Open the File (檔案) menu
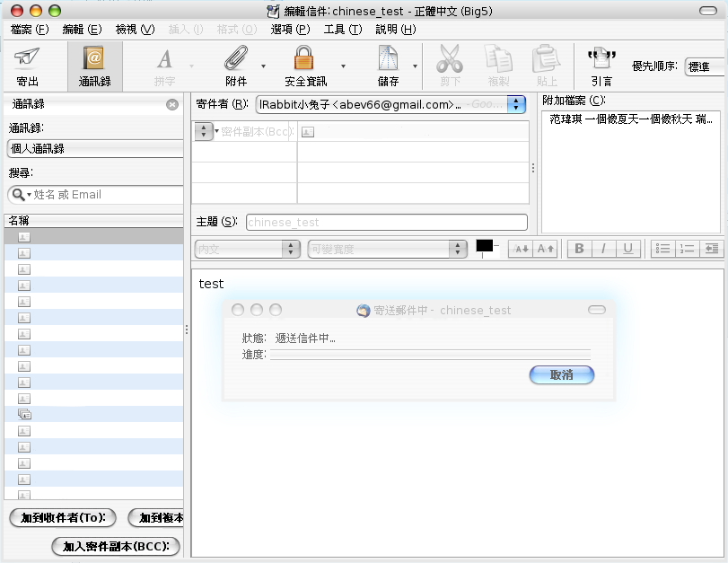The height and width of the screenshot is (563, 728). pyautogui.click(x=30, y=30)
